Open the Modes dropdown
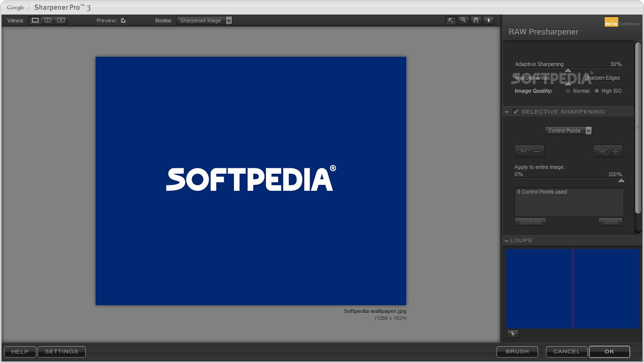This screenshot has width=644, height=363. [x=204, y=20]
